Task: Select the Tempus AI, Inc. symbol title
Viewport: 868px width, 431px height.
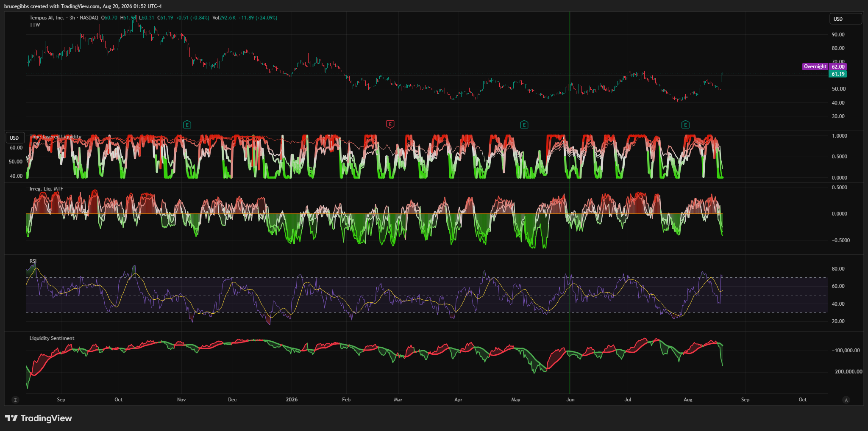Action: [x=47, y=18]
